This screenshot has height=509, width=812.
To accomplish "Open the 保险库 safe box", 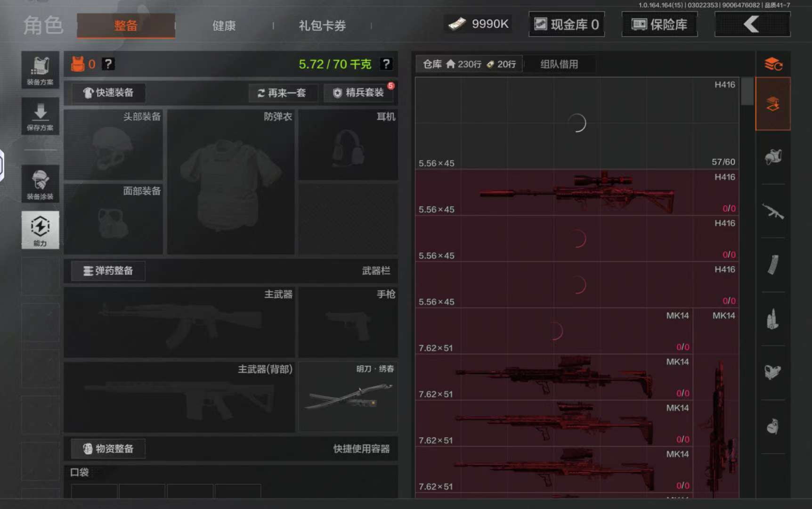I will 659,25.
